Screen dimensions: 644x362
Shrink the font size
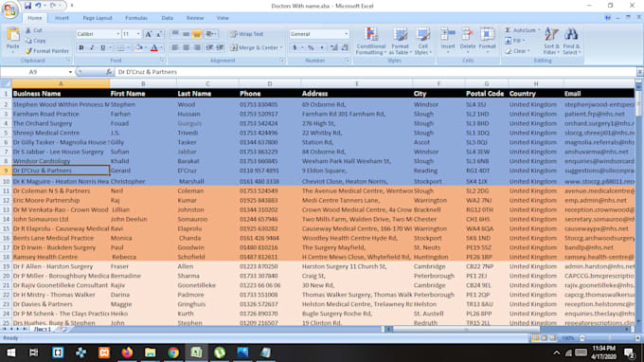[159, 34]
